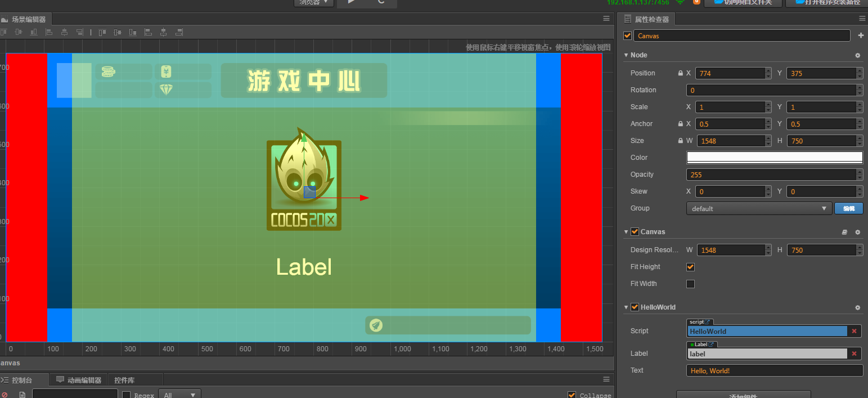
Task: Click the Design Resolution W stepper
Action: 768,250
